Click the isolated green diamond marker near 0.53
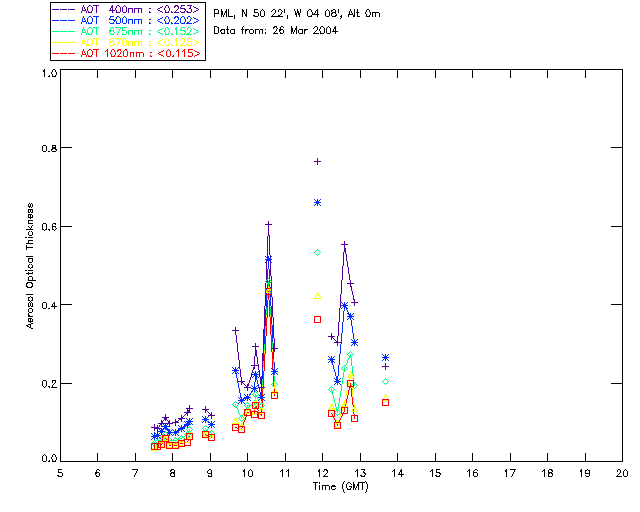Screen dimensions: 640x512 [x=318, y=253]
